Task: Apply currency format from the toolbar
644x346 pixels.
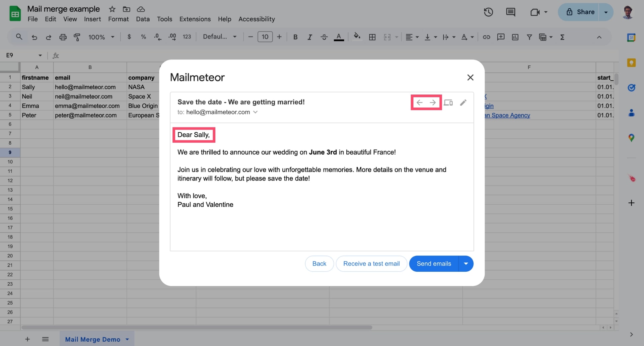Action: 129,37
